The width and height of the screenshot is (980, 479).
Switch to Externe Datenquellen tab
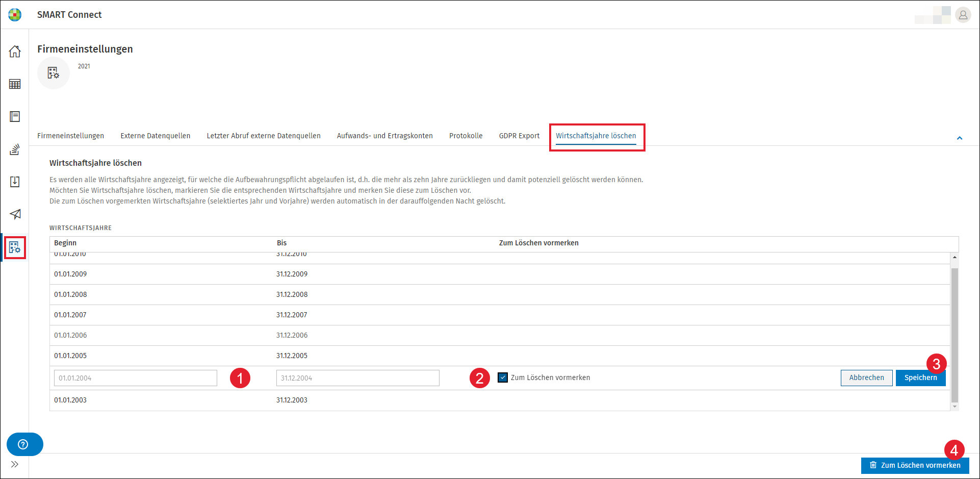click(156, 136)
